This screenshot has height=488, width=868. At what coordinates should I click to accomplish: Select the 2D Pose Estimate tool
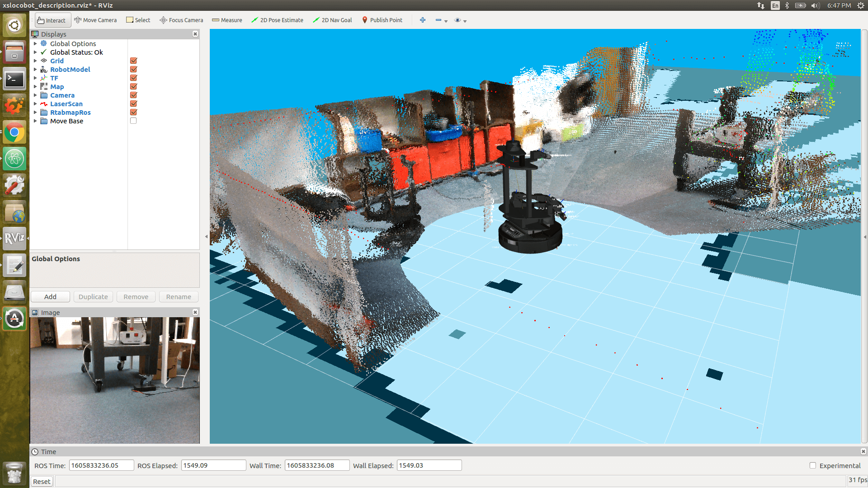point(277,20)
